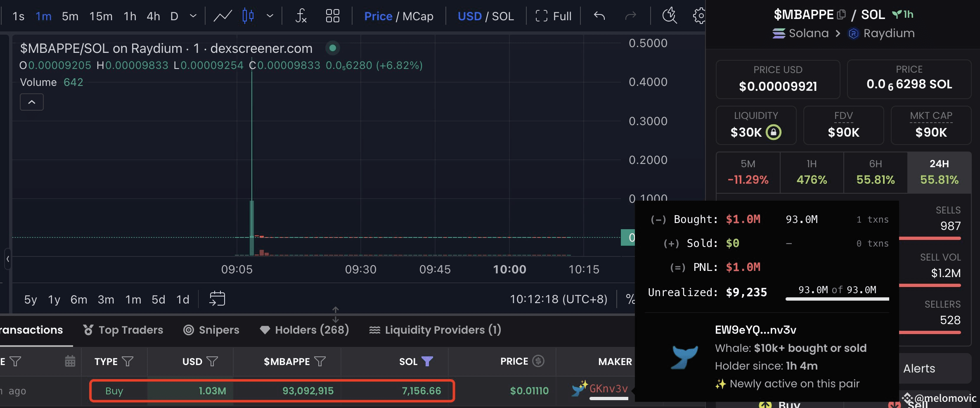Open the quick search lightning icon
The image size is (980, 408).
(669, 16)
